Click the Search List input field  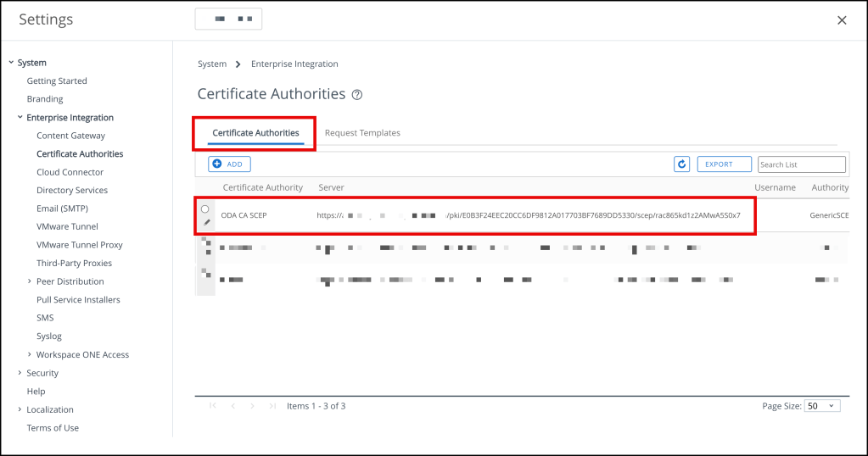[x=801, y=164]
